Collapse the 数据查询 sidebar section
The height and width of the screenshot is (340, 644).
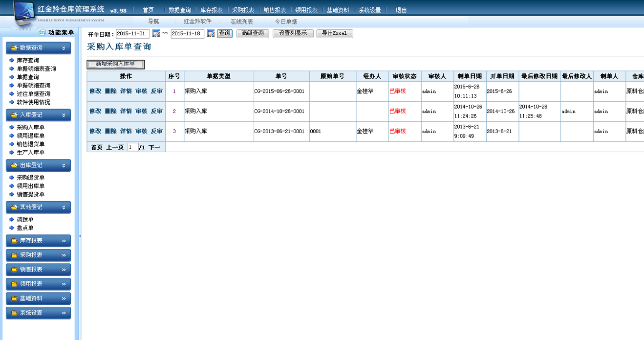(x=64, y=48)
